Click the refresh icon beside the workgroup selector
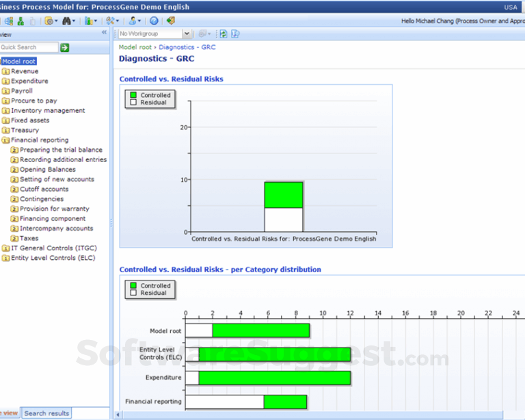This screenshot has height=420, width=525. point(224,34)
